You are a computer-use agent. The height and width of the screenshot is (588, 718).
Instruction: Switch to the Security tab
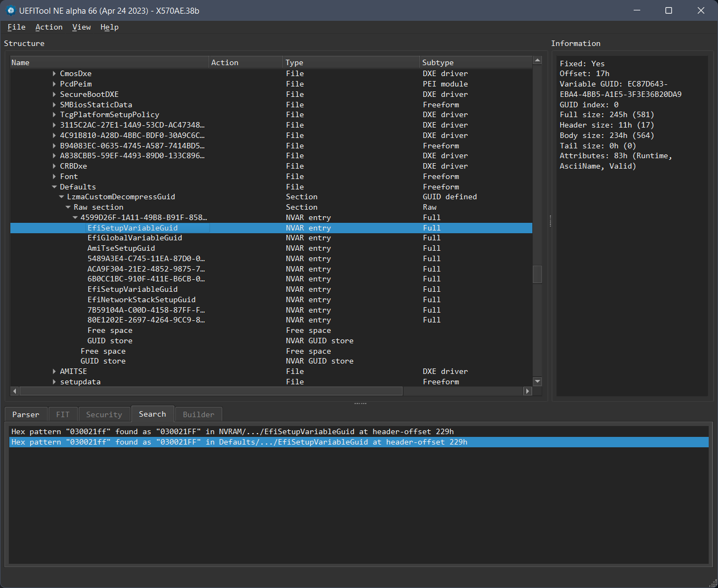[x=104, y=414]
